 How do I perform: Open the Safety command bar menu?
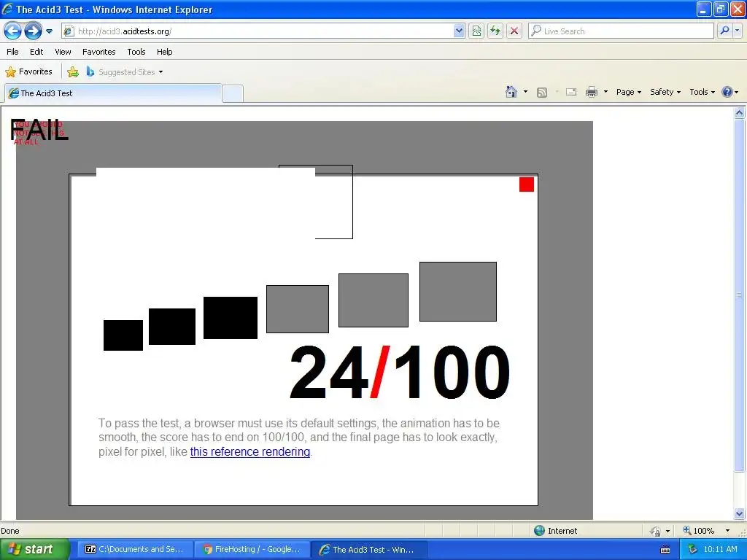(665, 92)
